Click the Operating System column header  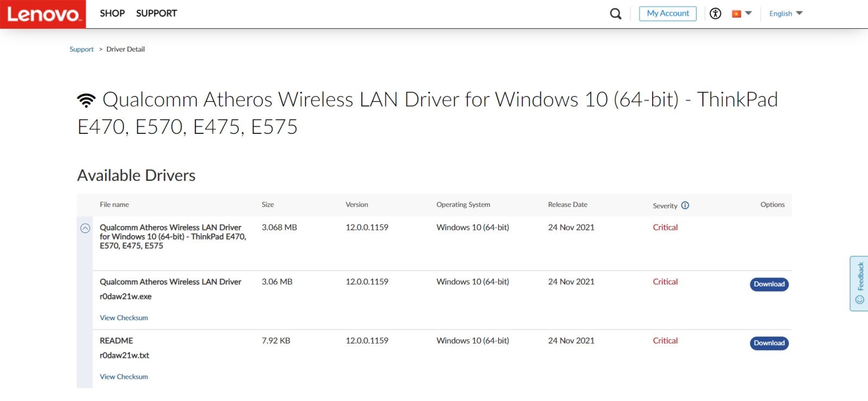[x=463, y=205]
